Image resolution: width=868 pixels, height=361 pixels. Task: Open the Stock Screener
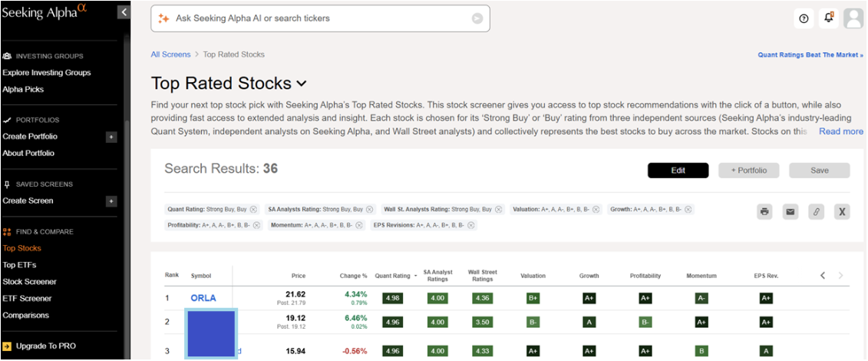coord(29,281)
